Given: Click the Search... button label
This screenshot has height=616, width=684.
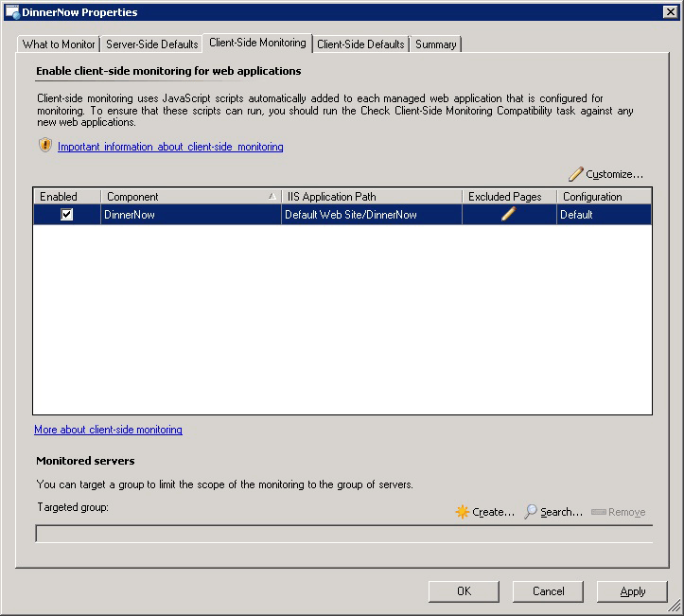Looking at the screenshot, I should [561, 512].
